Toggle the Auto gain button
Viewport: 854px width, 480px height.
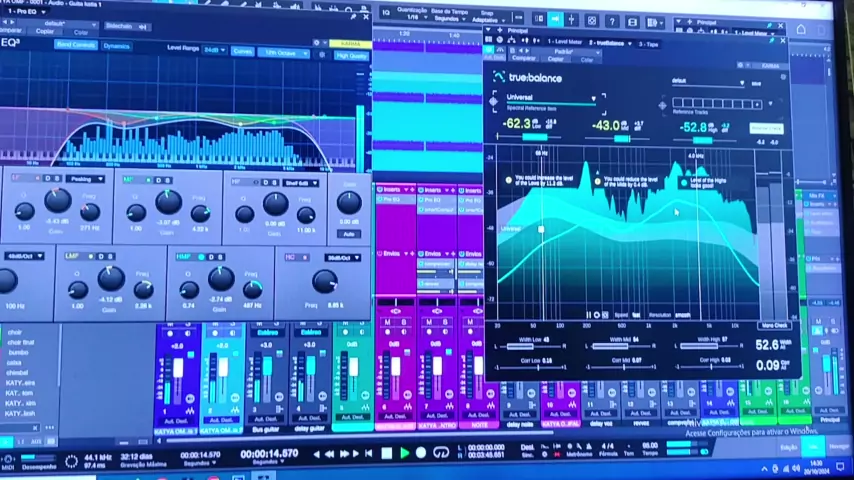click(347, 233)
